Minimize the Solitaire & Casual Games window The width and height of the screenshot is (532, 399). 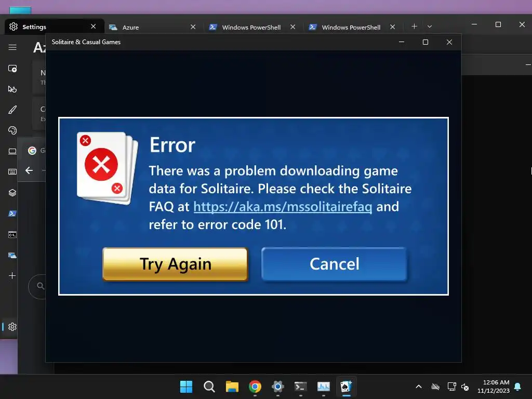(402, 42)
